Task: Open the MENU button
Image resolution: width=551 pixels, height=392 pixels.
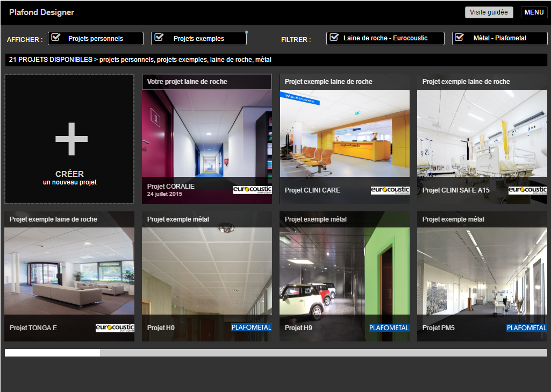Action: pos(534,12)
